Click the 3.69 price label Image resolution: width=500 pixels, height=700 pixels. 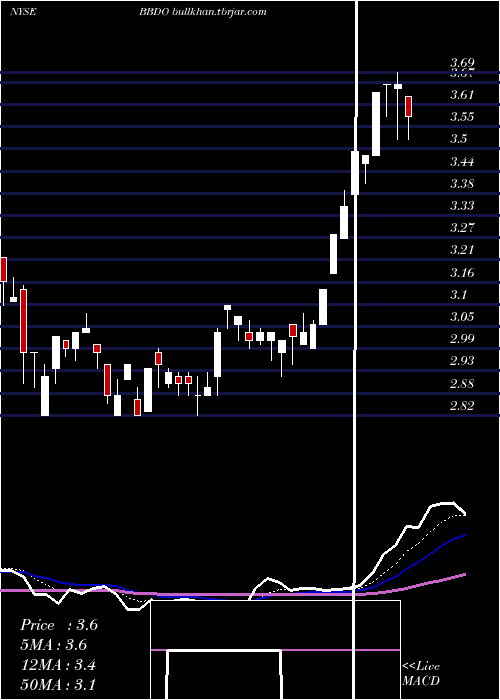[x=462, y=63]
